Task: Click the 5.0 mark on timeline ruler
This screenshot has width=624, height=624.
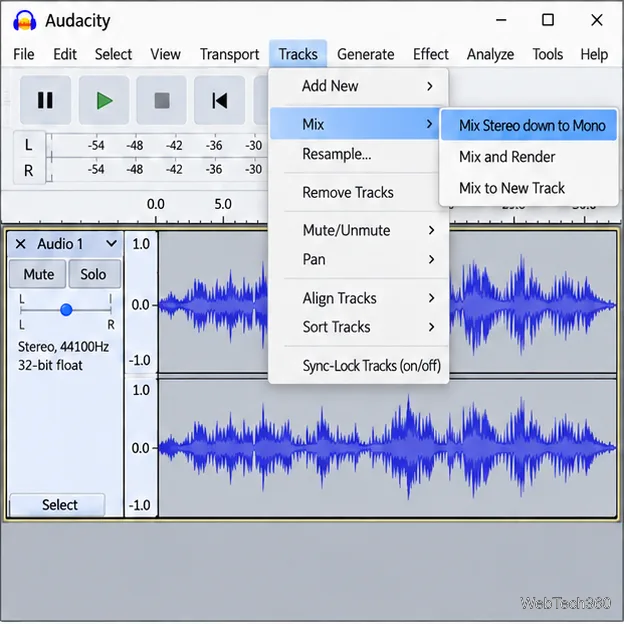Action: (x=223, y=204)
